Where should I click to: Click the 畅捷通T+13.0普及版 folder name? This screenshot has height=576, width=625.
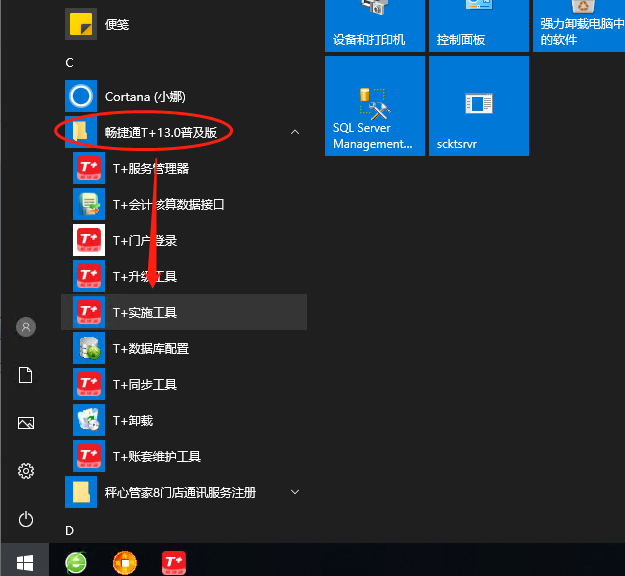(x=161, y=132)
